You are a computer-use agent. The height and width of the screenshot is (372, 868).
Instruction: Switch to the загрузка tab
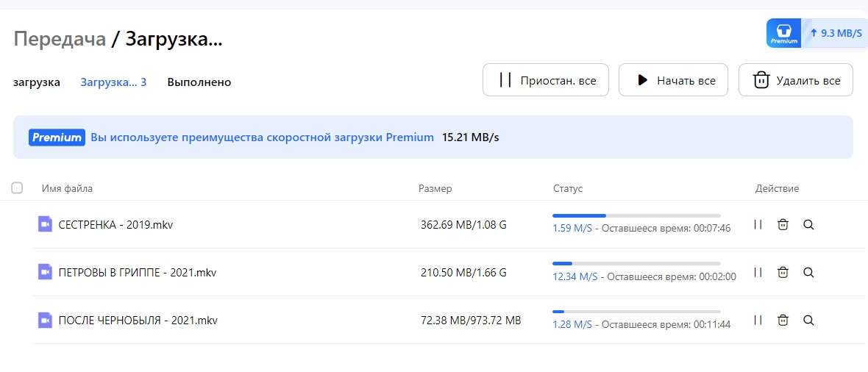[x=37, y=82]
